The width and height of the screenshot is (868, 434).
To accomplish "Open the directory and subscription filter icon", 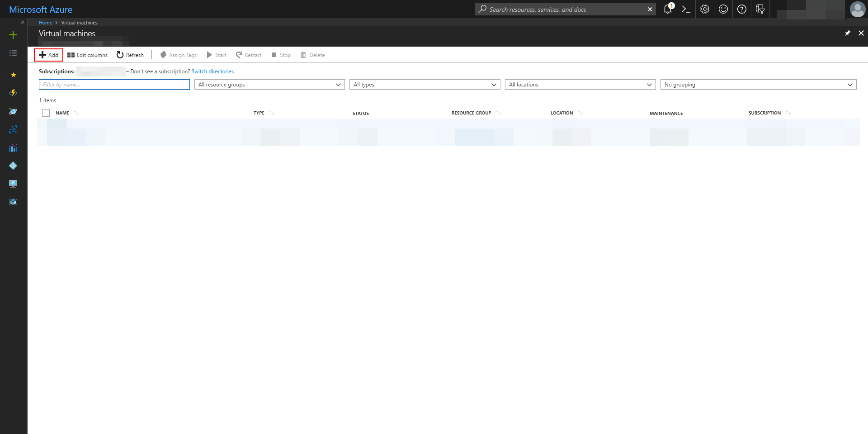I will point(760,9).
